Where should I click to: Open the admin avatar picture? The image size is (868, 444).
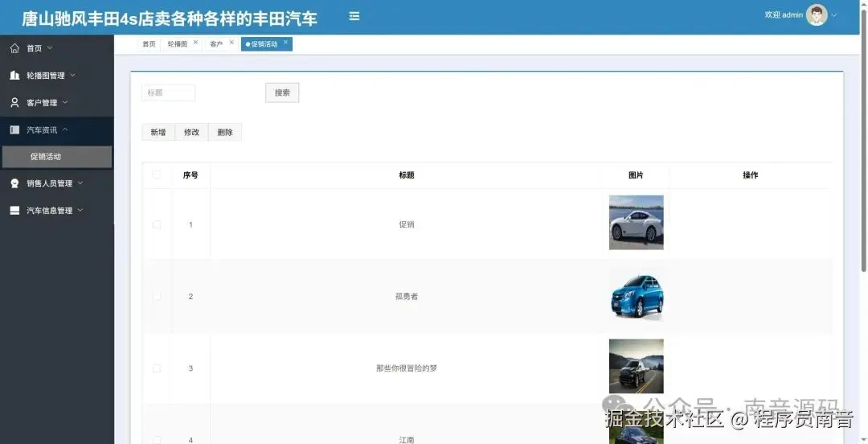817,15
